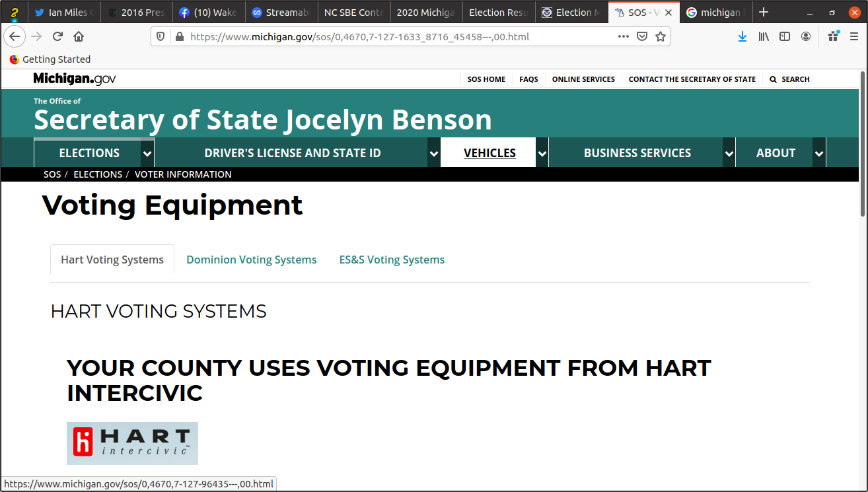Click VOTER INFORMATION in the breadcrumb
The height and width of the screenshot is (492, 868).
tap(183, 174)
